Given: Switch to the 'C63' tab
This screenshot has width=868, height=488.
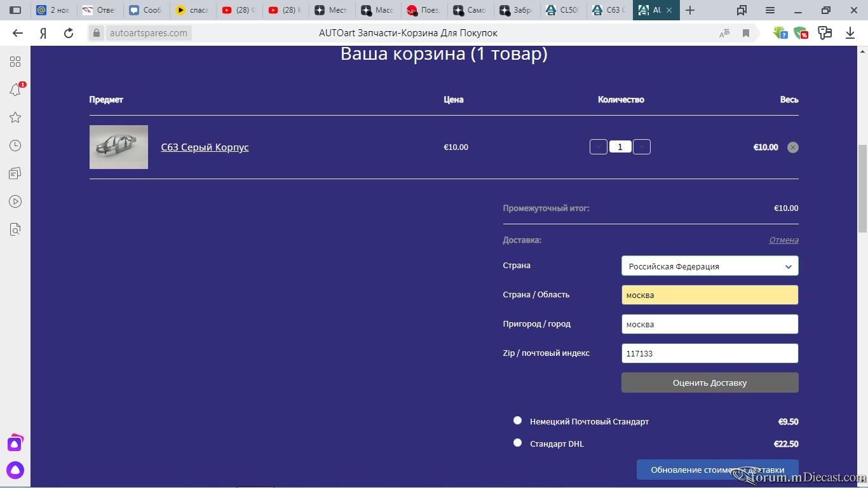Looking at the screenshot, I should tap(609, 10).
